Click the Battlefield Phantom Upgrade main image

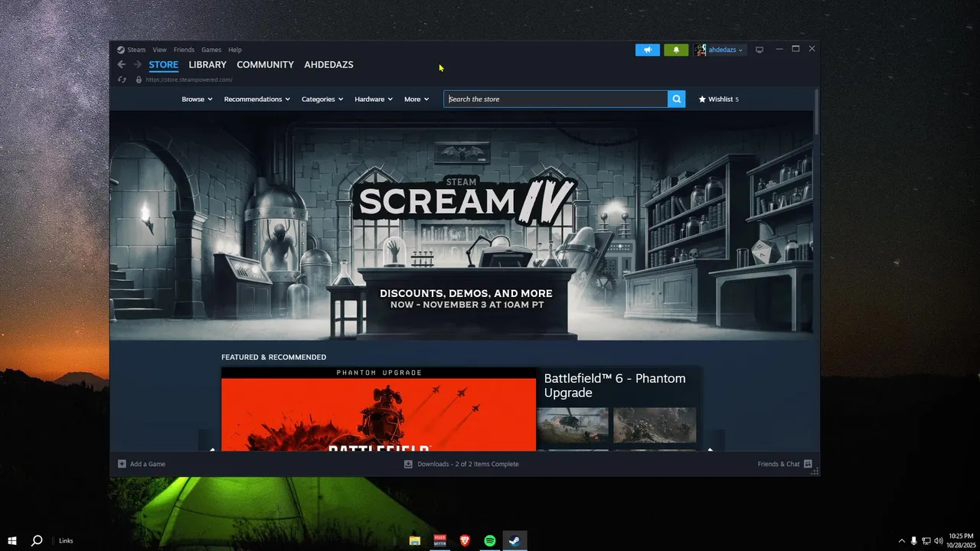(x=379, y=409)
